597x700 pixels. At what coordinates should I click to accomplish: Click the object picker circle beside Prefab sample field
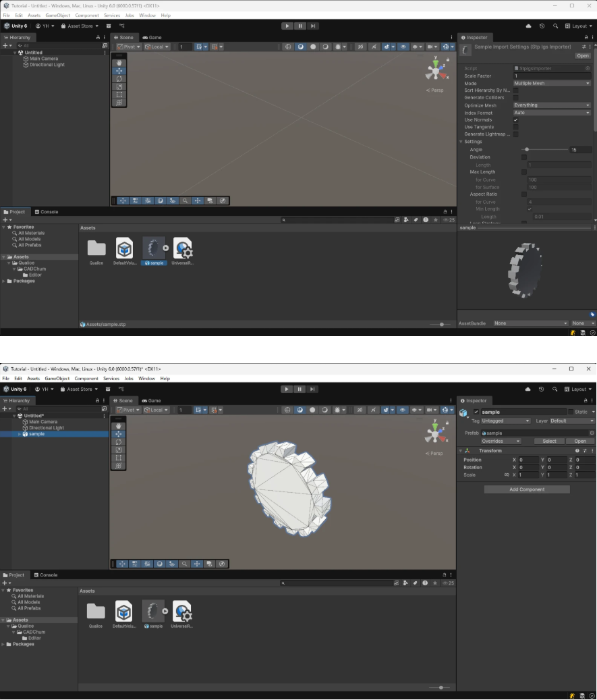[x=592, y=433]
